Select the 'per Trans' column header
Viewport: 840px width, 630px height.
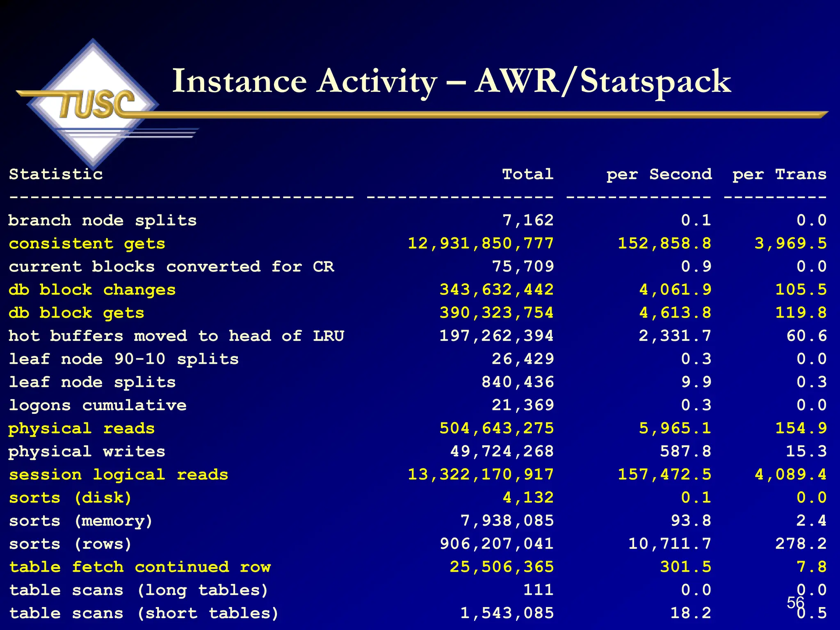click(779, 174)
